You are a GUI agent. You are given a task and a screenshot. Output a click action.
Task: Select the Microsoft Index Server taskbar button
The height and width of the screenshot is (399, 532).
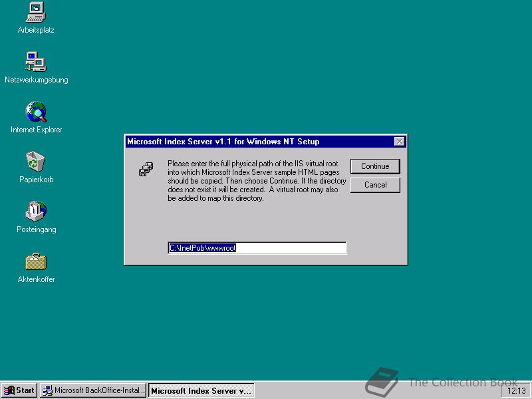pyautogui.click(x=201, y=390)
